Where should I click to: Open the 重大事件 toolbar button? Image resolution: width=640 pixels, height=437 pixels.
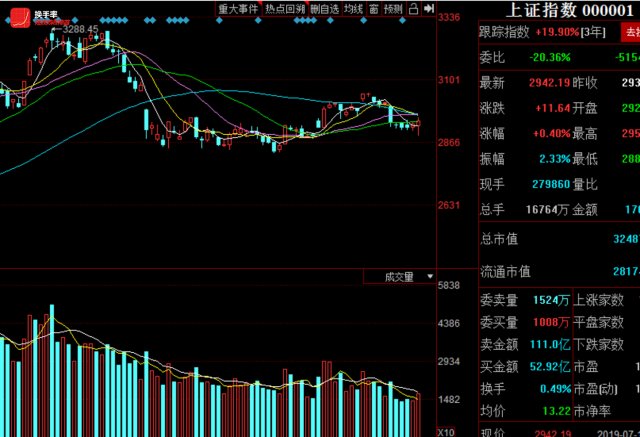(x=238, y=9)
